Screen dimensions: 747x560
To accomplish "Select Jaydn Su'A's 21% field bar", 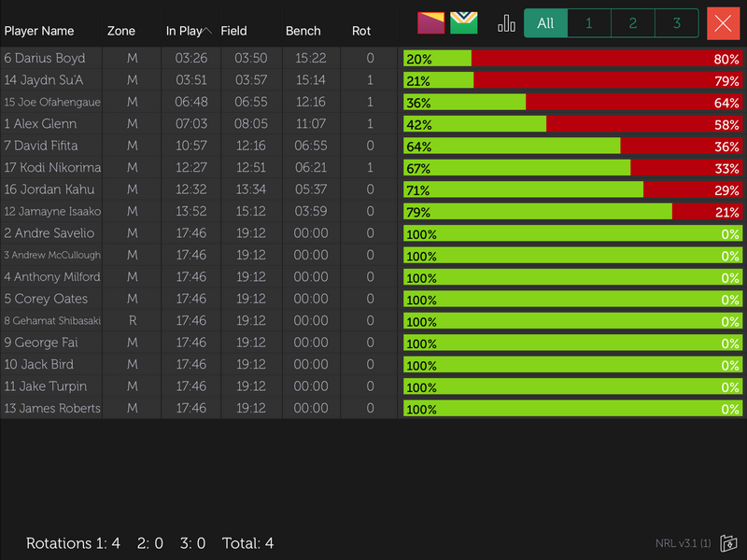I will click(438, 80).
